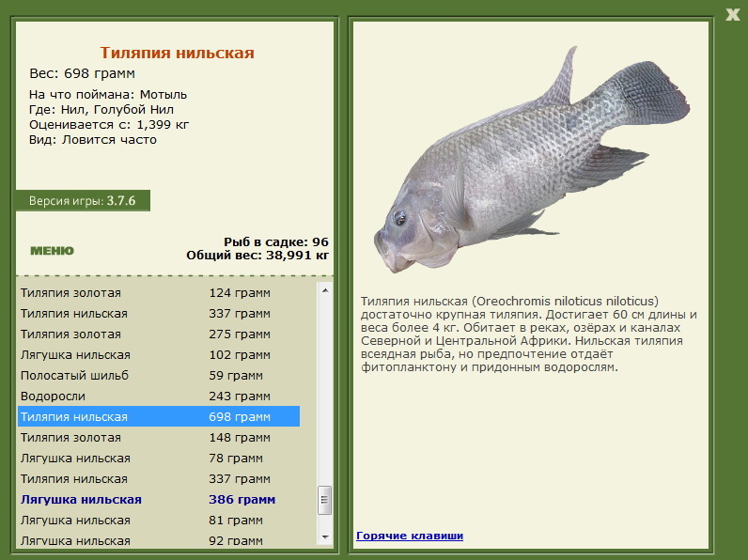Screen dimensions: 748x560
Task: Click the Тиляпия нильская title heading
Action: 177,53
